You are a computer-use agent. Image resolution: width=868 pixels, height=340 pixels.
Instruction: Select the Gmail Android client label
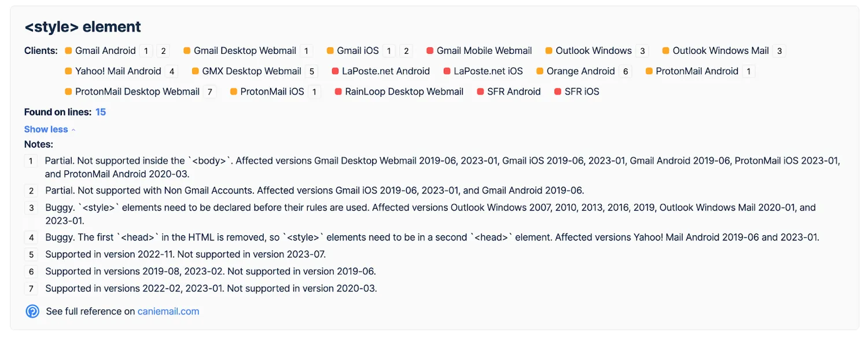(x=105, y=51)
